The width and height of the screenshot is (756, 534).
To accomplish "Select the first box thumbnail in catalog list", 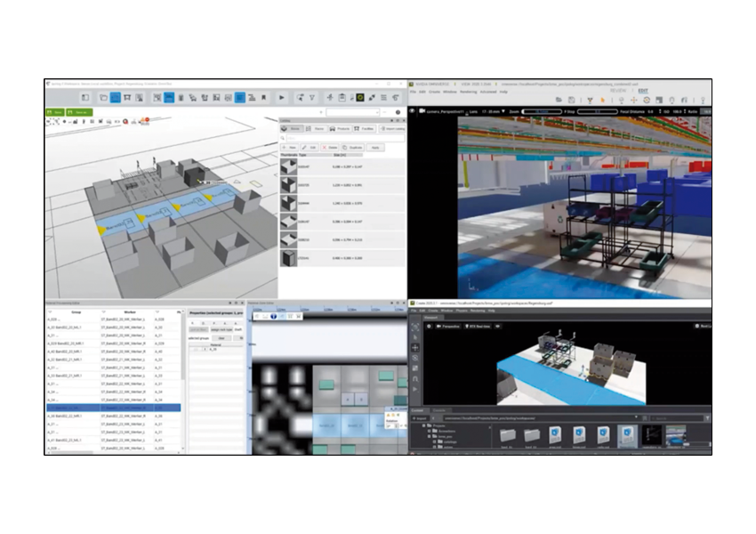I will (x=289, y=167).
